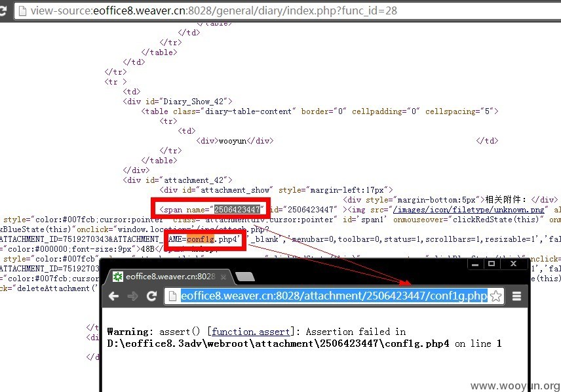Click page icon in view-source address bar
Image resolution: width=561 pixels, height=392 pixels.
22,10
